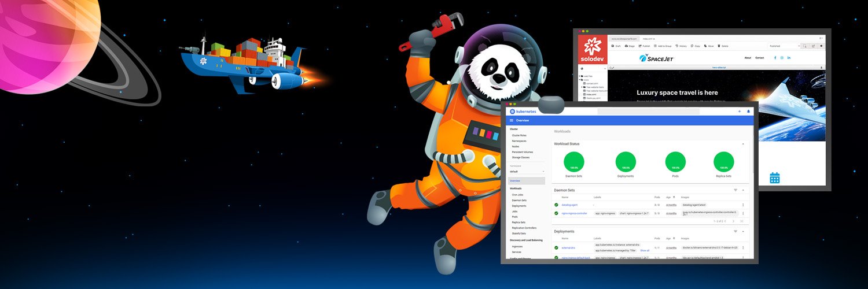The height and width of the screenshot is (289, 868).
Task: Open Storage Classes in Kubernetes sidebar
Action: click(x=521, y=157)
